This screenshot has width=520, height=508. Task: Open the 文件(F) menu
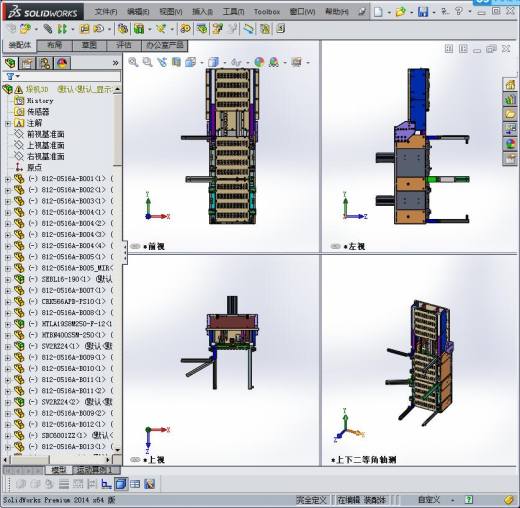(106, 12)
